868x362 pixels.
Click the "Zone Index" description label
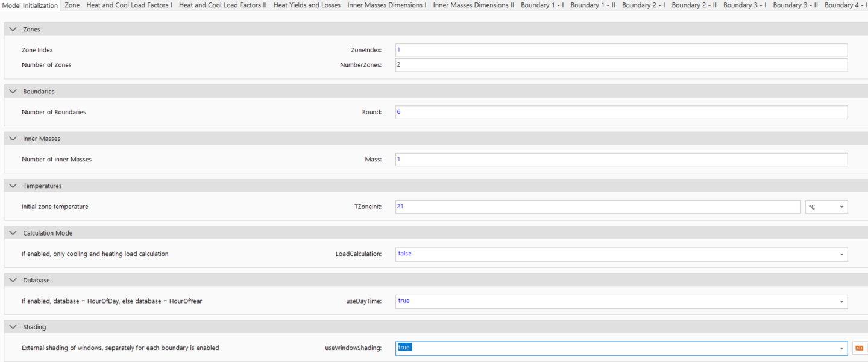[37, 50]
